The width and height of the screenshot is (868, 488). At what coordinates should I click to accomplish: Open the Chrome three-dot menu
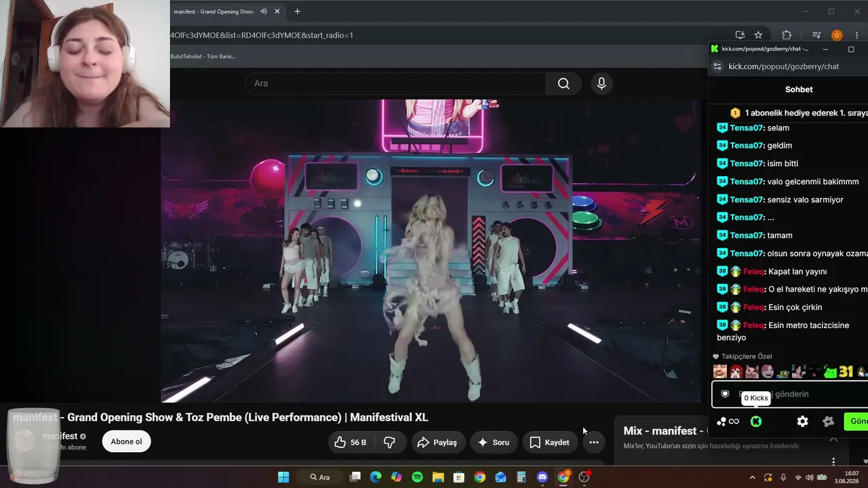click(x=856, y=35)
